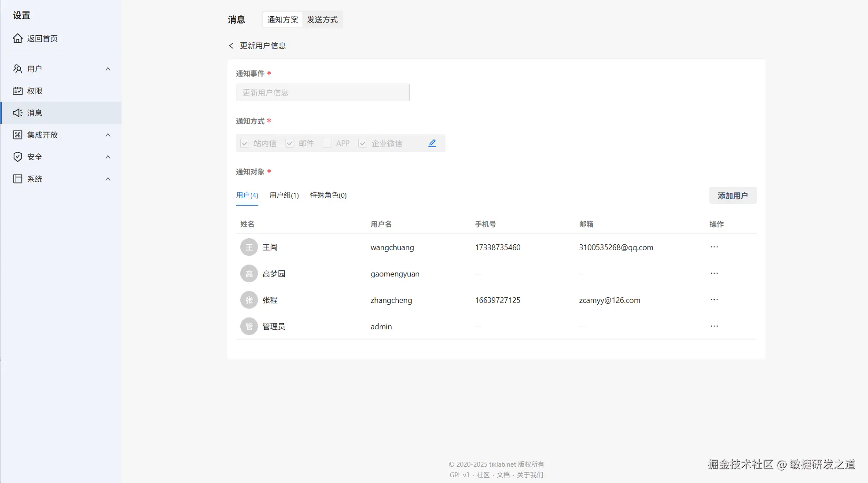Switch to the 发送方式 tab
Image resolution: width=868 pixels, height=483 pixels.
[322, 20]
